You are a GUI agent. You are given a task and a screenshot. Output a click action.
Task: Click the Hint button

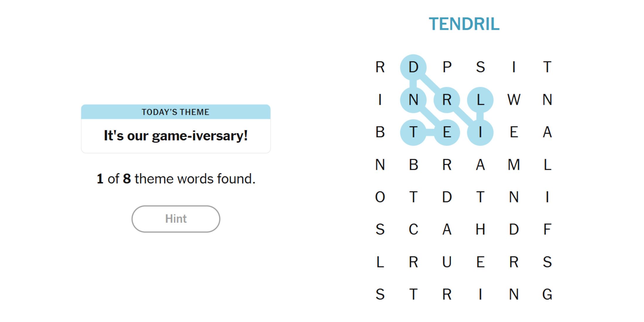point(176,219)
